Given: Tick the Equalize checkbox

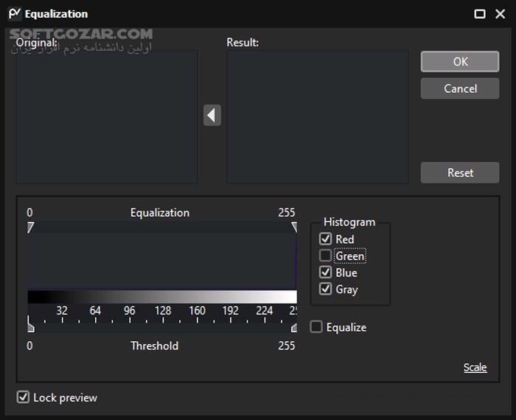Looking at the screenshot, I should 316,327.
